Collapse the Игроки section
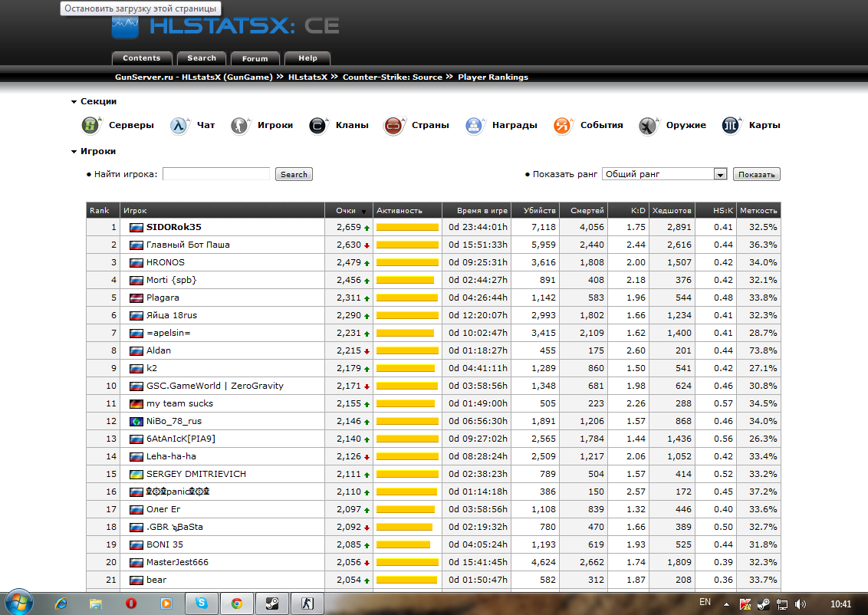The width and height of the screenshot is (868, 615). click(x=74, y=152)
